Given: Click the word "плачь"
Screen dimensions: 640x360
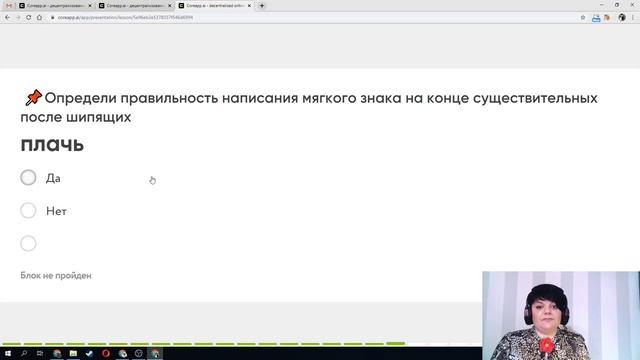Looking at the screenshot, I should (52, 145).
